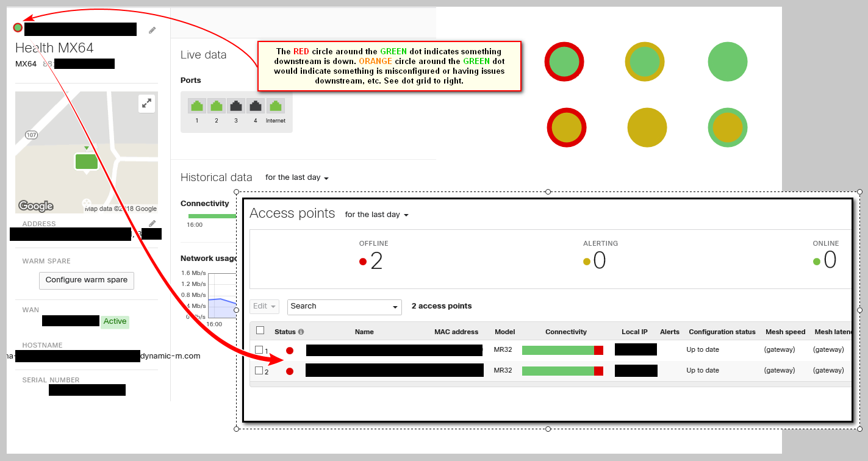The image size is (868, 461).
Task: Select the Internet port icon
Action: [x=275, y=105]
